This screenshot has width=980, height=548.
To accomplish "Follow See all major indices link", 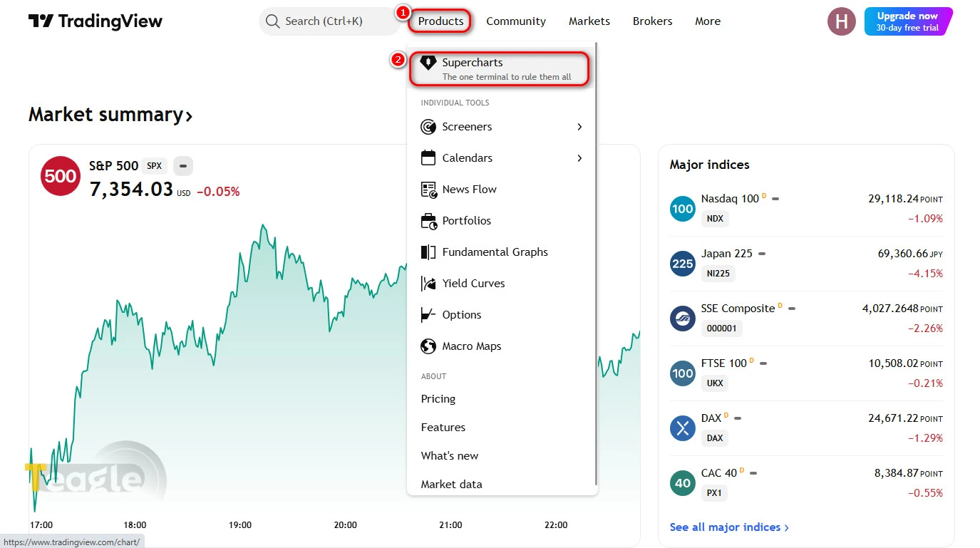I will (x=729, y=527).
